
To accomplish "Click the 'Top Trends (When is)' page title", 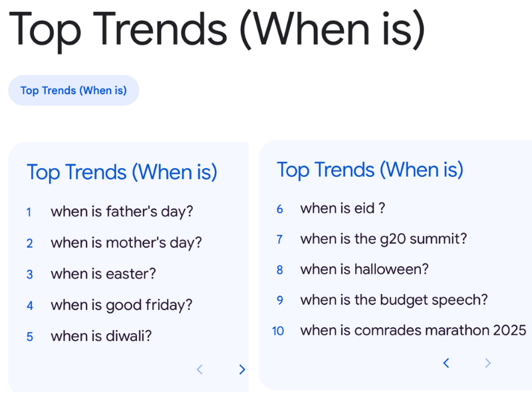I will (x=219, y=29).
